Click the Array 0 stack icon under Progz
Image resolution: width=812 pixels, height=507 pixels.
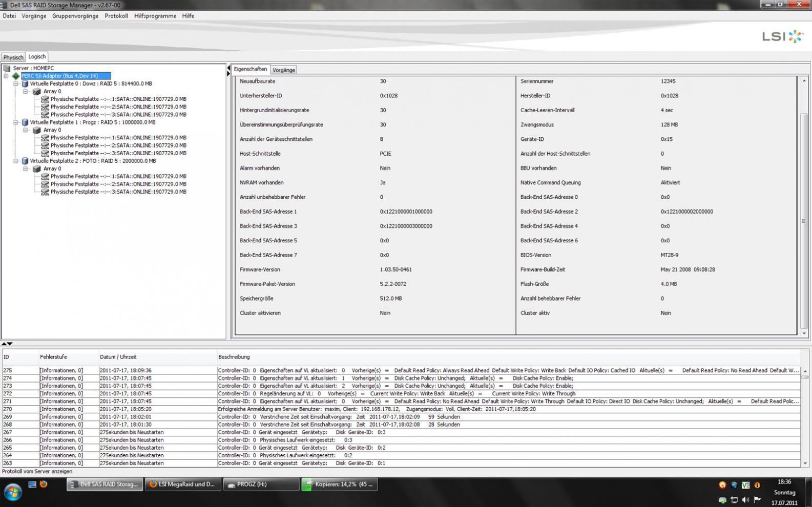click(x=37, y=130)
